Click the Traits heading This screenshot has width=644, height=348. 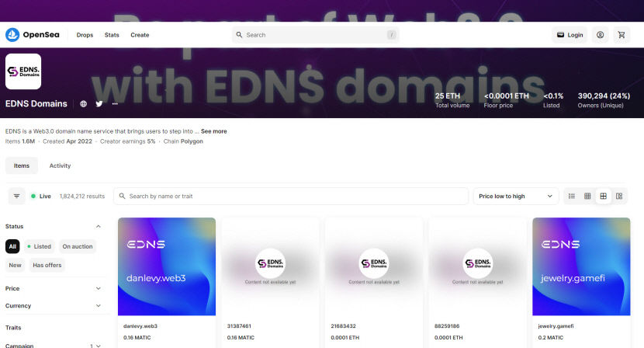click(13, 328)
